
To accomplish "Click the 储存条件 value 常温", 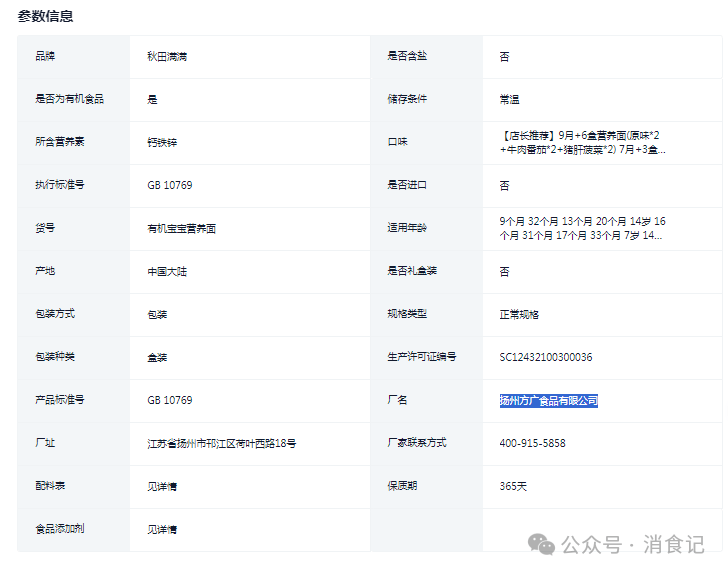I will click(509, 100).
